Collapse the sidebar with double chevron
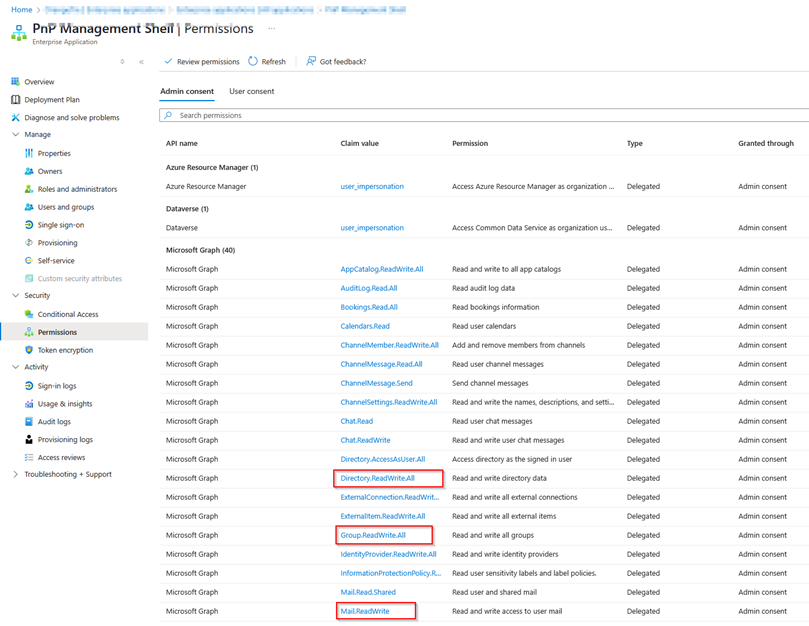The image size is (809, 626). [141, 62]
